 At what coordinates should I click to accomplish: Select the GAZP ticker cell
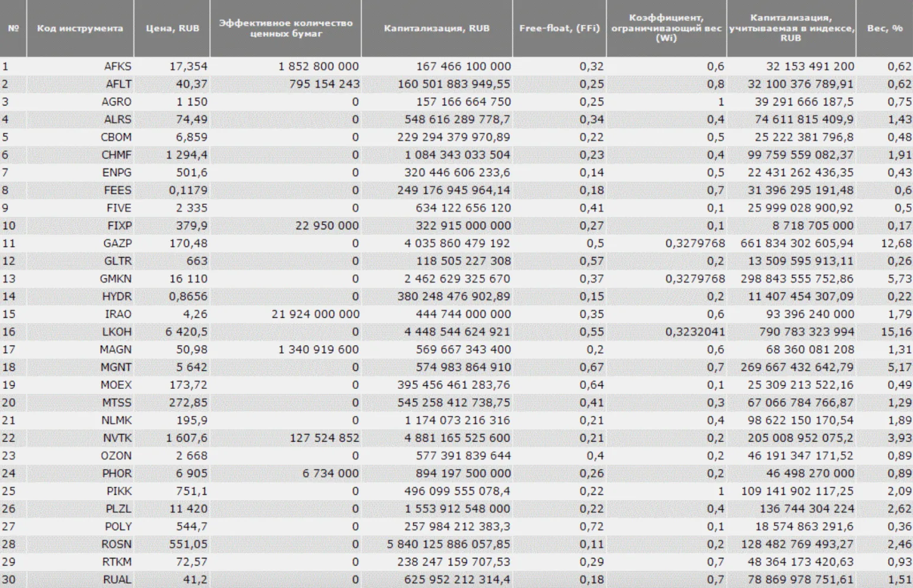117,243
